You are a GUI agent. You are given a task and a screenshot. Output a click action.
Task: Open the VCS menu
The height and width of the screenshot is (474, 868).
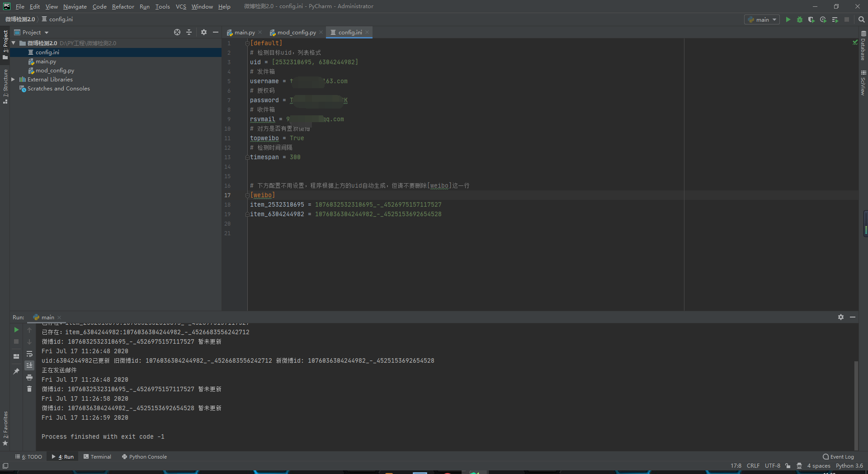pyautogui.click(x=181, y=6)
